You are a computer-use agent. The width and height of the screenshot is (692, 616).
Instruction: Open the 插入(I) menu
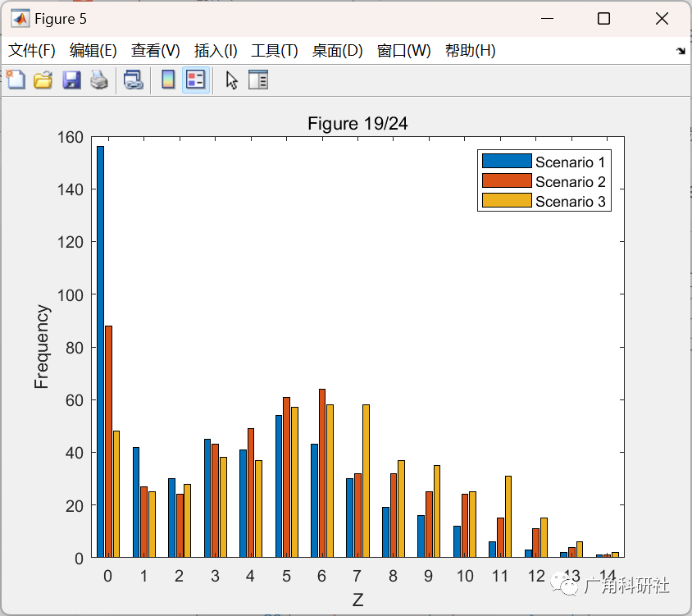click(216, 50)
